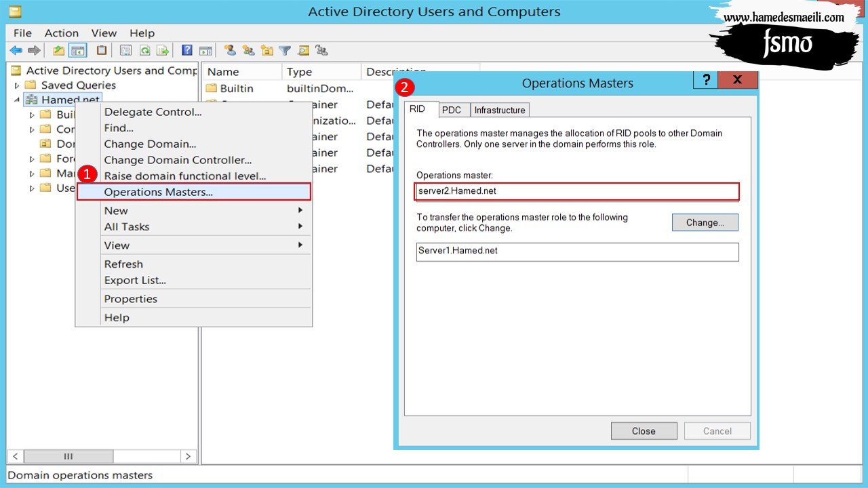This screenshot has height=488, width=868.
Task: Open the View submenu in context menu
Action: (193, 245)
